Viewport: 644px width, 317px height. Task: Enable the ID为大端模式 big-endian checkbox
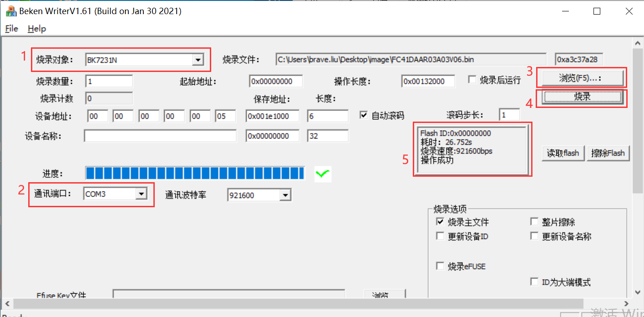click(534, 282)
